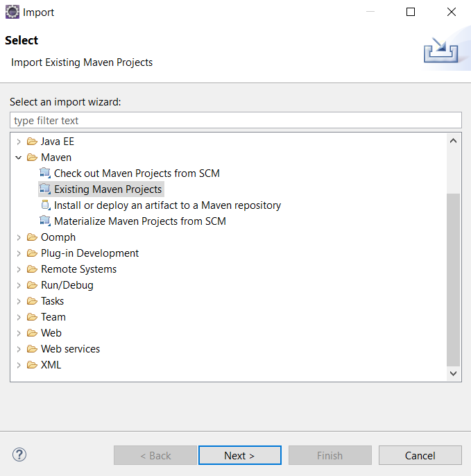This screenshot has width=471, height=476.
Task: Click the Eclipse icon in title bar
Action: click(x=12, y=12)
